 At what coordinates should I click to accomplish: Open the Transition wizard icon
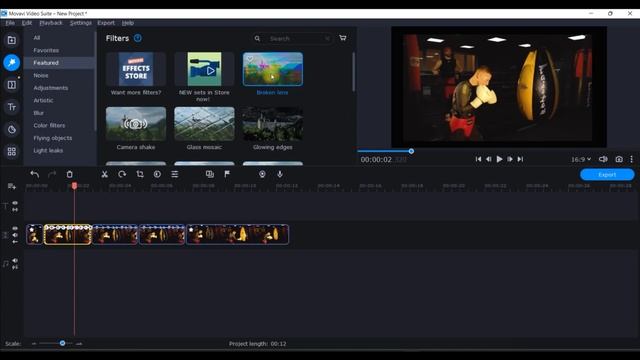tap(210, 174)
